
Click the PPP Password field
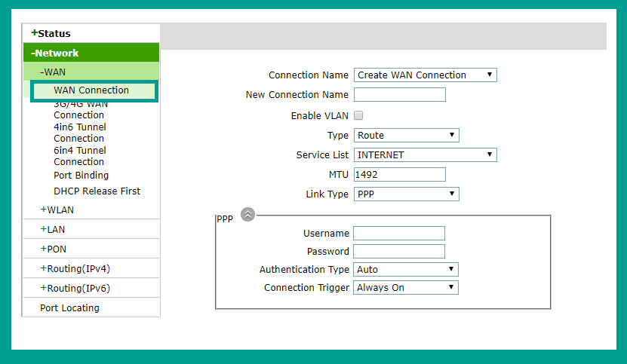(398, 251)
